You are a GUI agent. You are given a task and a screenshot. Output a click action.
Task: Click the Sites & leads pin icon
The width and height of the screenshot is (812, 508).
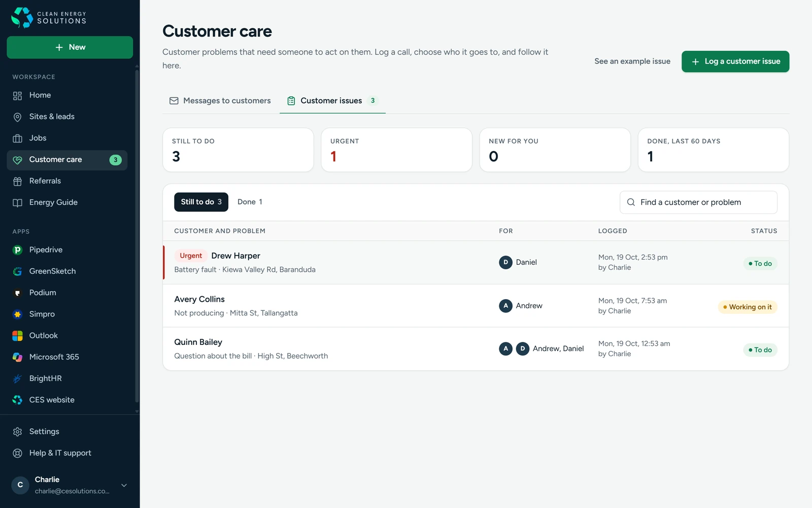[x=17, y=117]
